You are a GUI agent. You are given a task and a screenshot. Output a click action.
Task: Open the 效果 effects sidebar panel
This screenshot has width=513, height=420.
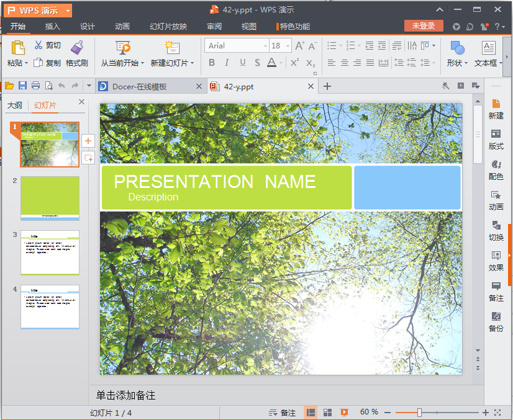click(496, 261)
